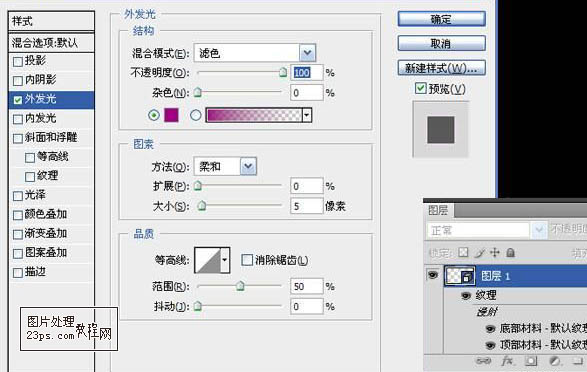587x372 pixels.
Task: Click the 范围 range field showing 50
Action: [306, 286]
